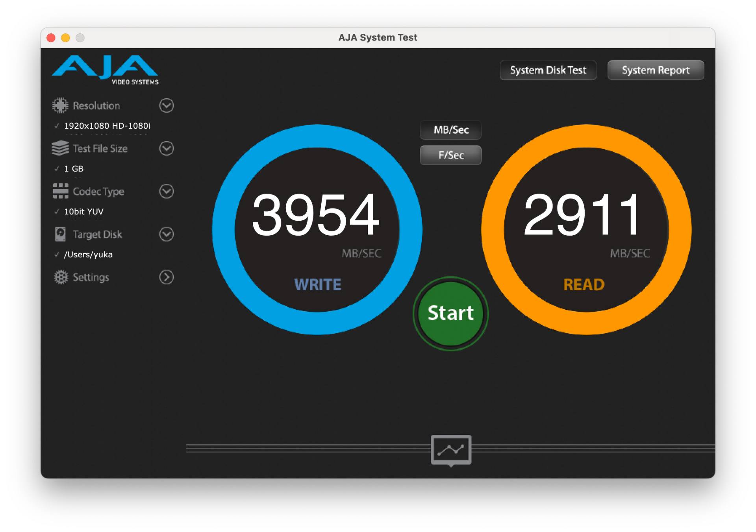Click the Resolution chip icon
Image resolution: width=756 pixels, height=532 pixels.
[x=60, y=105]
